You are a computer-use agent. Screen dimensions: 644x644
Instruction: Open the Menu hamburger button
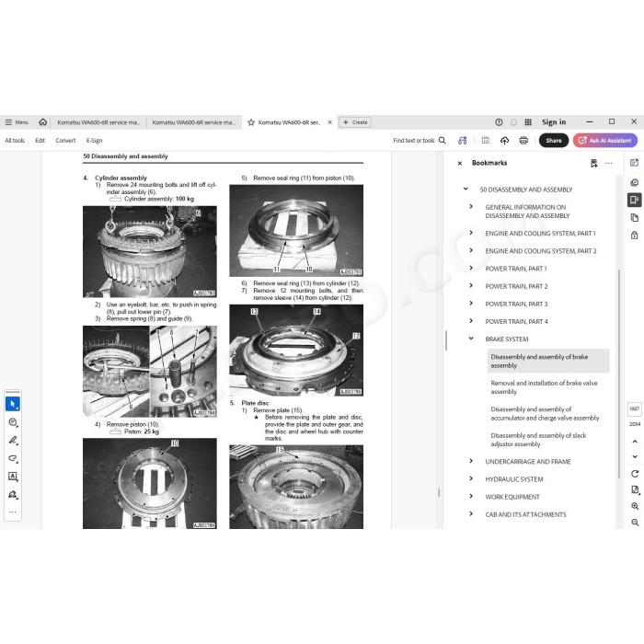click(x=17, y=122)
